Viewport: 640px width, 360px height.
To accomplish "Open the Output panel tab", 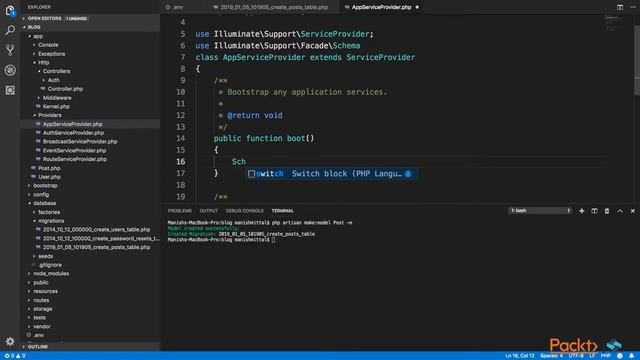I will [209, 211].
